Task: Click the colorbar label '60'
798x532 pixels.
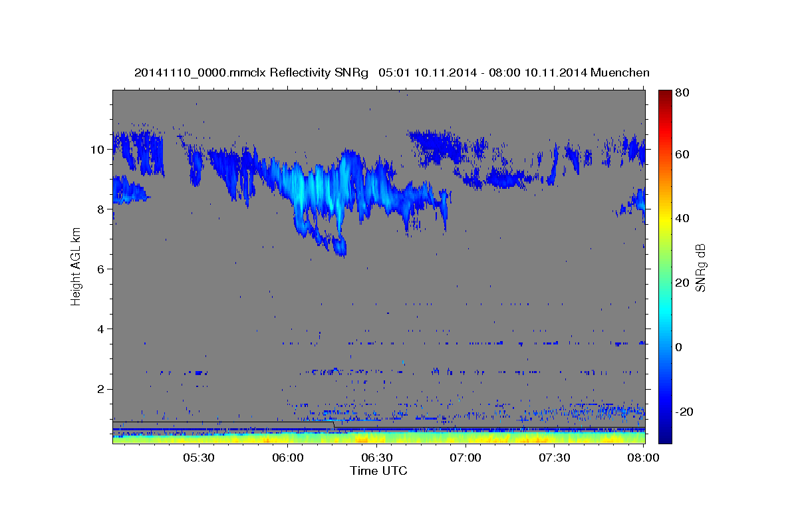Action: click(682, 154)
